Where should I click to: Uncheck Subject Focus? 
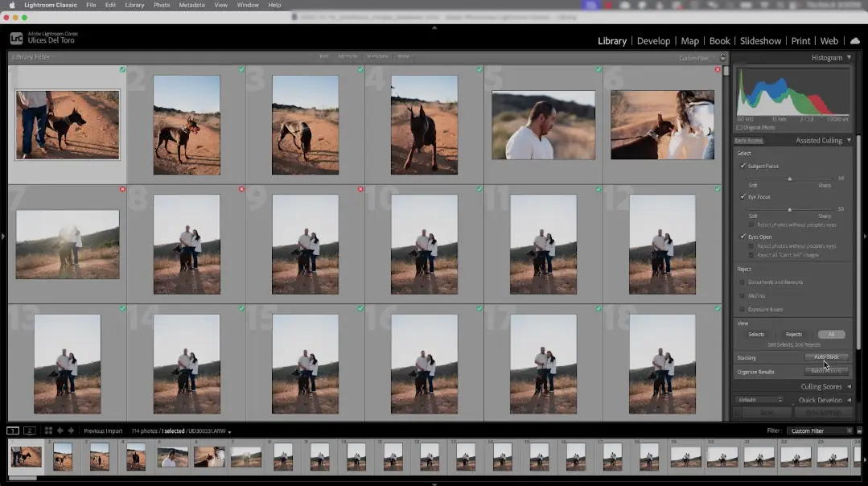[743, 166]
